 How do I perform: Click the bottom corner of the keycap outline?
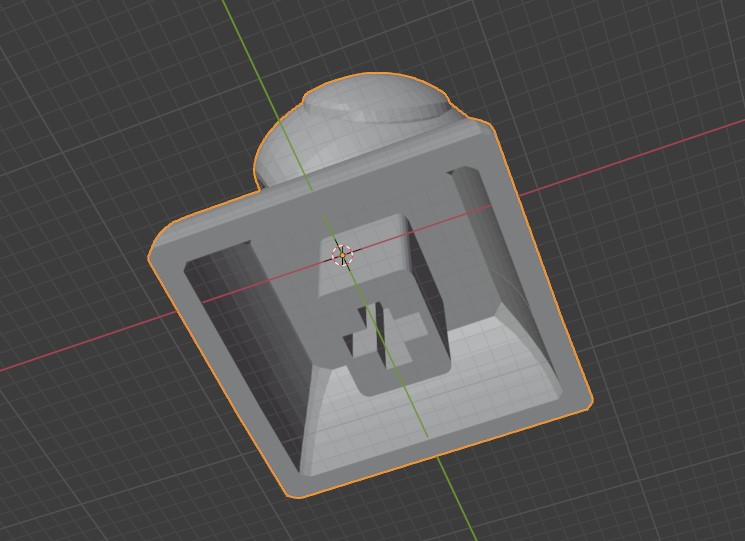pyautogui.click(x=293, y=493)
